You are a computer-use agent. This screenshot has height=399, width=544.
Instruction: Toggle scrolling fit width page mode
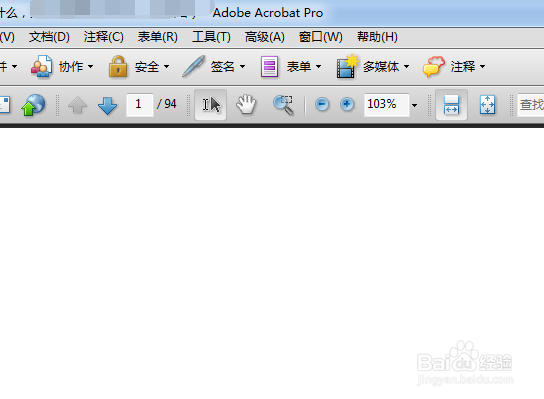pos(451,105)
